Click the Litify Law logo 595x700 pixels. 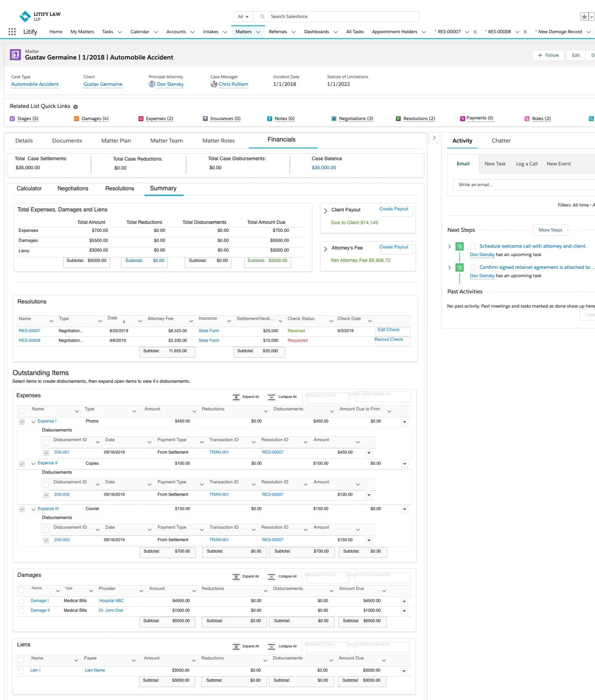pos(40,16)
